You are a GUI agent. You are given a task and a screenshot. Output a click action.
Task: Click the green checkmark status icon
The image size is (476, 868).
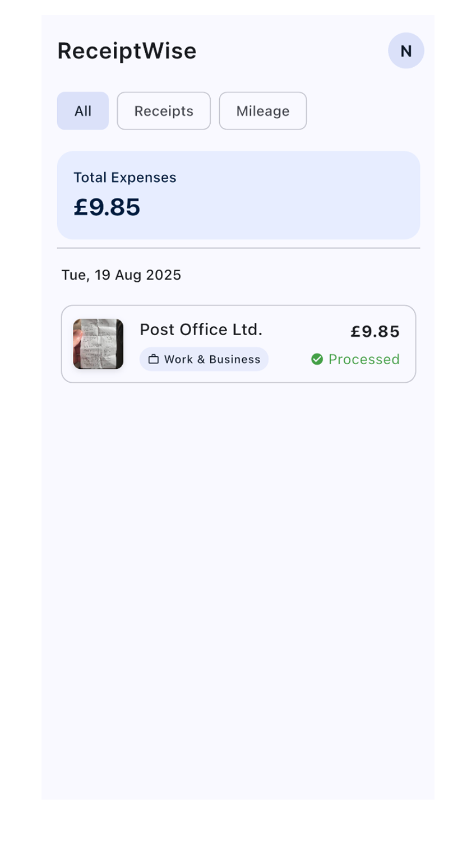317,359
